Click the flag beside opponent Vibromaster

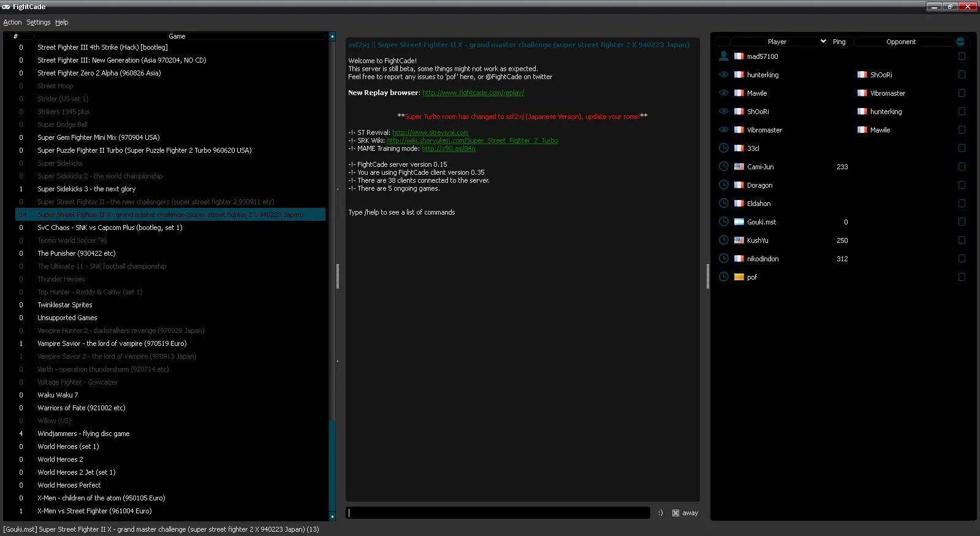[x=862, y=93]
